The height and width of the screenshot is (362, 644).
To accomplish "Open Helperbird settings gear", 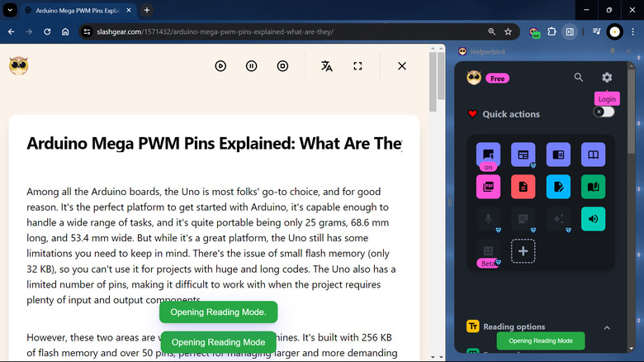I will (x=607, y=78).
